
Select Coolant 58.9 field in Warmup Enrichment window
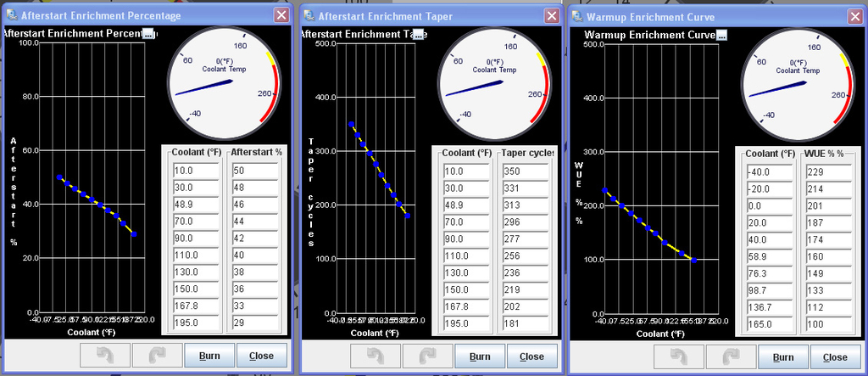(x=770, y=257)
